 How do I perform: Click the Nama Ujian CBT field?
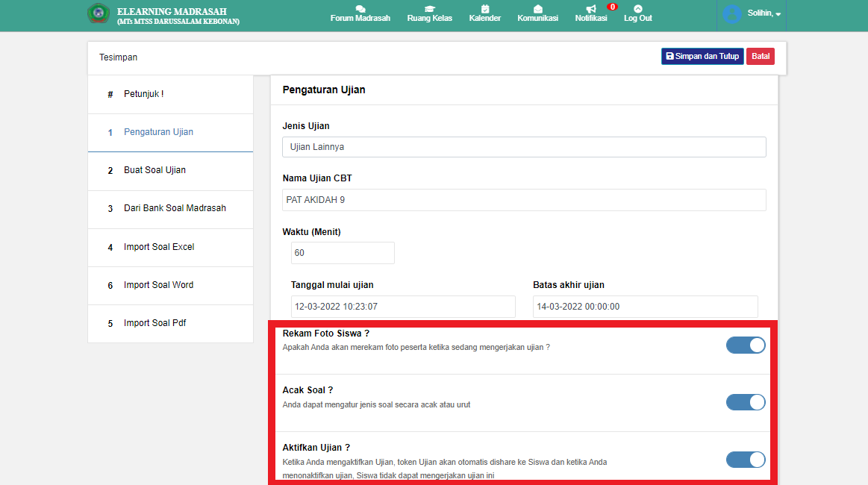[x=524, y=200]
